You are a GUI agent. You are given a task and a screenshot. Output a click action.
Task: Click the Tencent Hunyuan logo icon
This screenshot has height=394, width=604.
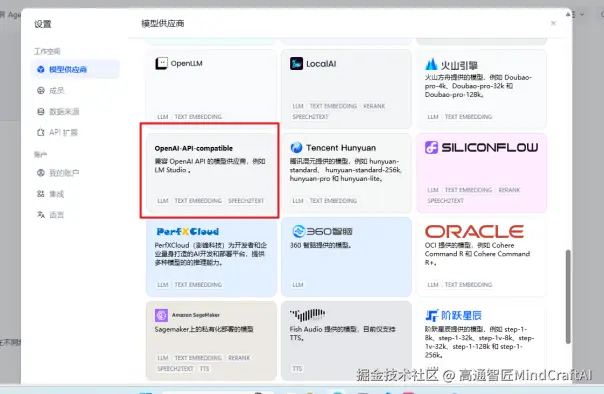click(296, 148)
